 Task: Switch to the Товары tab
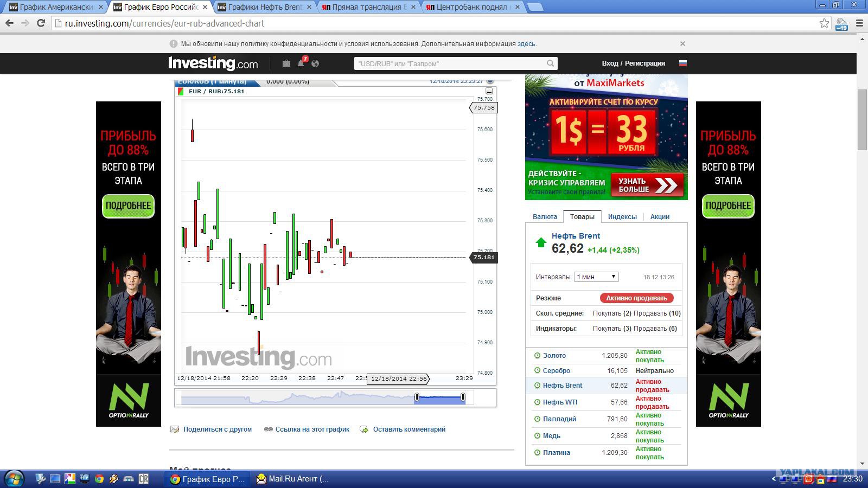pos(582,216)
